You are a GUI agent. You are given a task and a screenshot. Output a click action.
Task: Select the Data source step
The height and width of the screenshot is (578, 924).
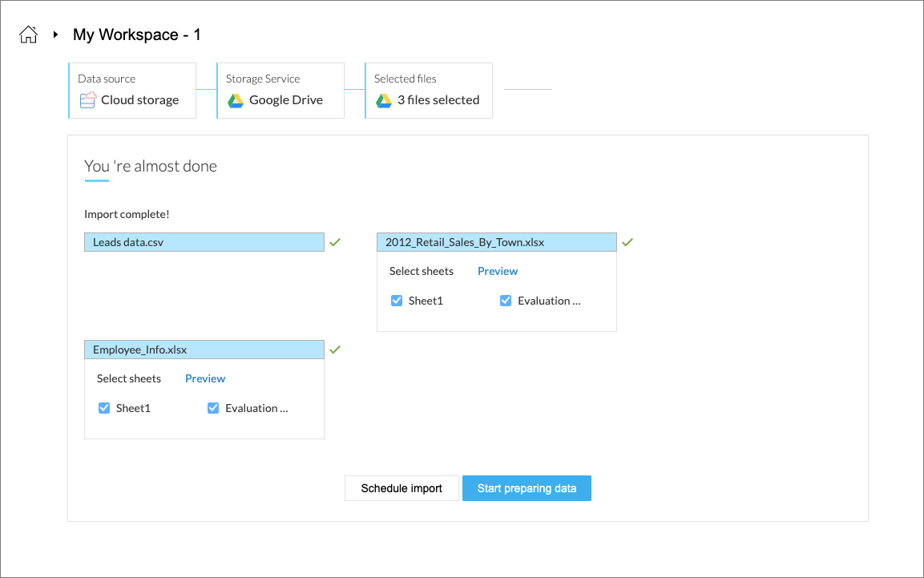(x=132, y=90)
